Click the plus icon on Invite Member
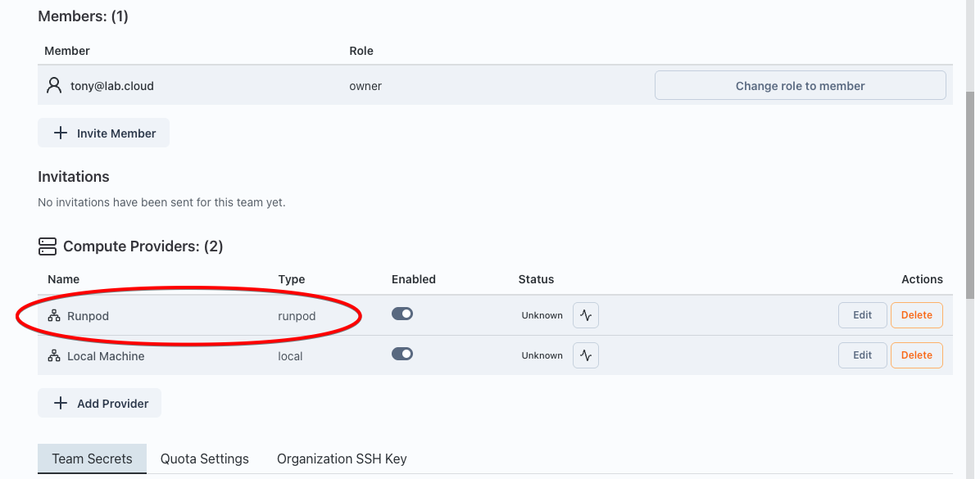 (60, 132)
